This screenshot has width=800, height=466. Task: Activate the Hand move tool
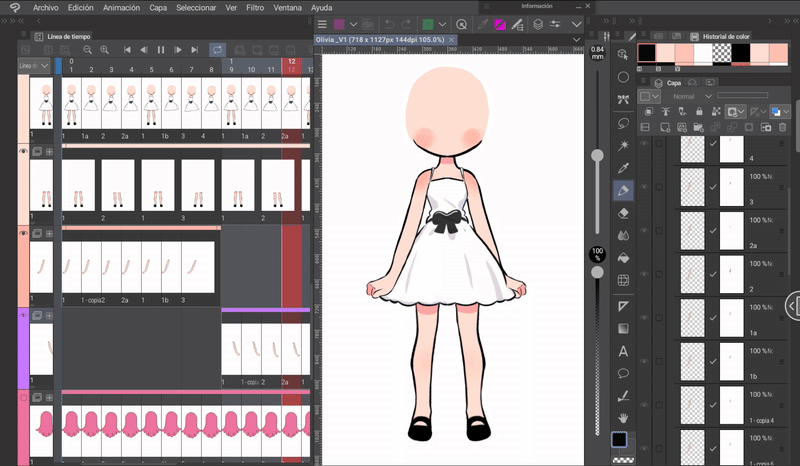[624, 417]
